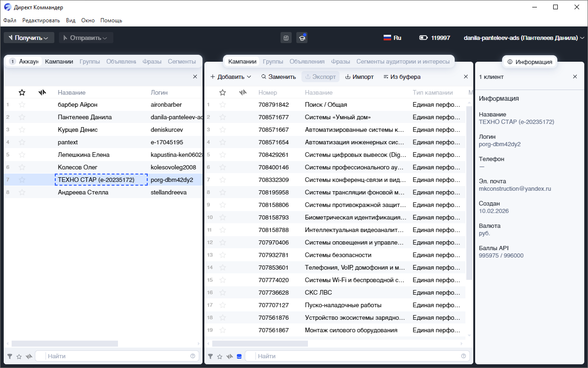Viewport: 588px width, 368px height.
Task: Switch to Сегменты аудитории и интересы tab
Action: point(403,61)
